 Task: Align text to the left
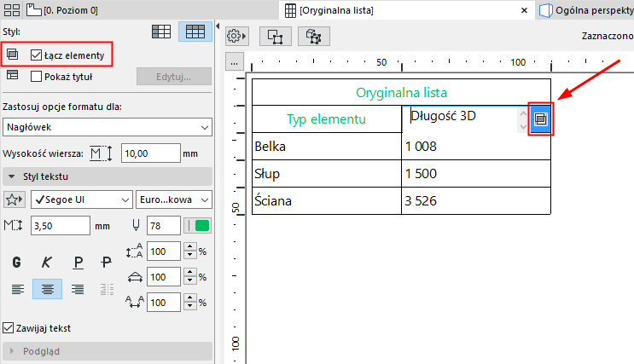17,289
